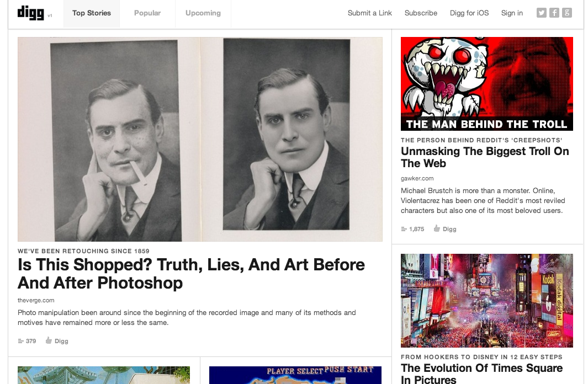Open the retouched portrait photo thumbnail

click(x=200, y=139)
